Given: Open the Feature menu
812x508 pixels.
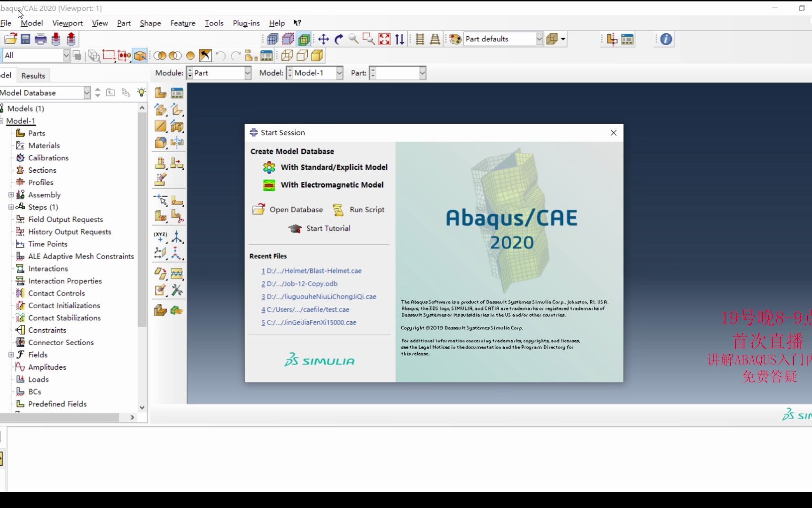Looking at the screenshot, I should (183, 23).
